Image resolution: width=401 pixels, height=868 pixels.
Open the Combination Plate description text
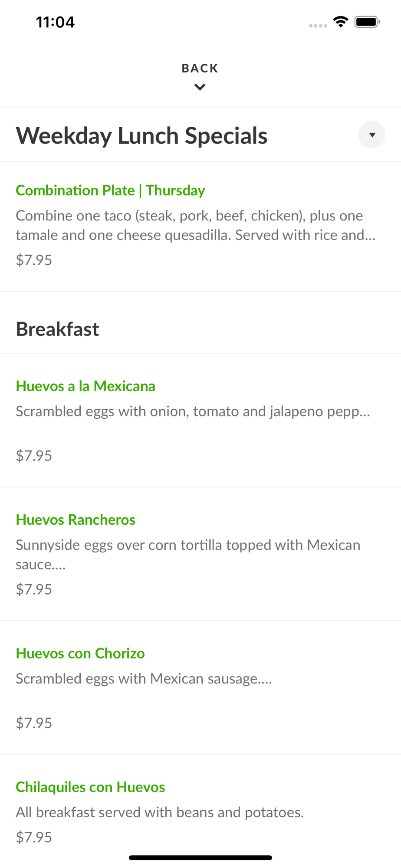click(196, 225)
